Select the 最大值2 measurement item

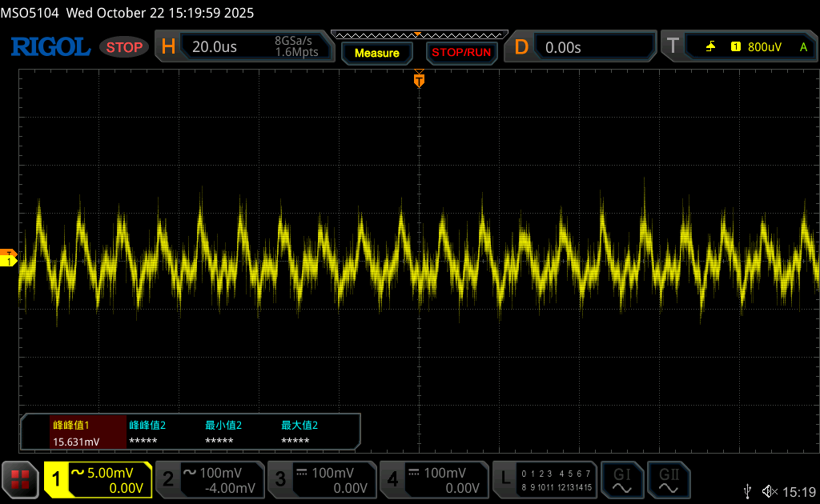299,425
